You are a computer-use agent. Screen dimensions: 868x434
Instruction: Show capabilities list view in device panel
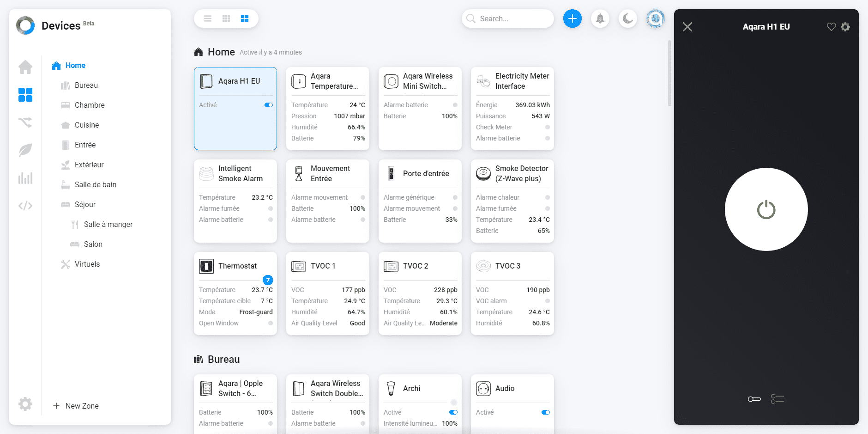778,399
